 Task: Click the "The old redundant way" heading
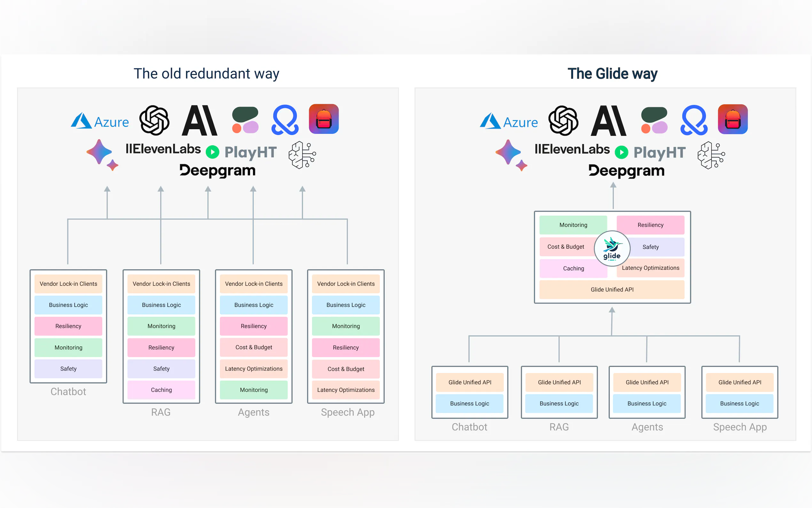click(206, 74)
